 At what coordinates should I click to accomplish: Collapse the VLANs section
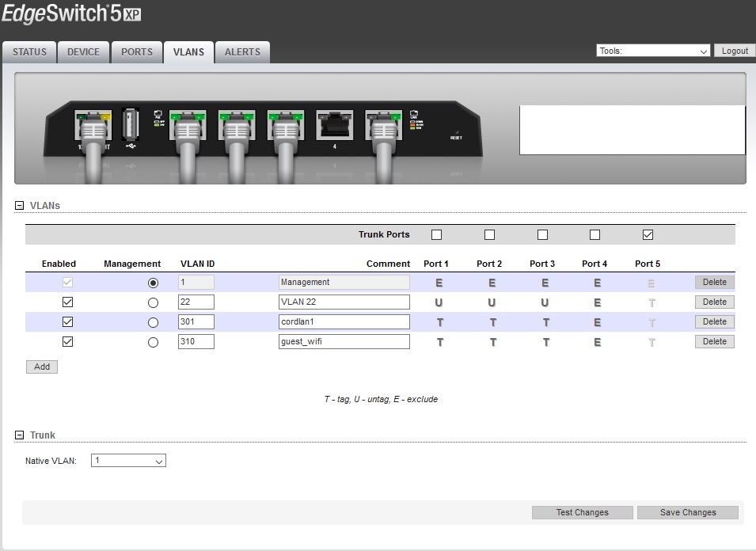pyautogui.click(x=19, y=205)
